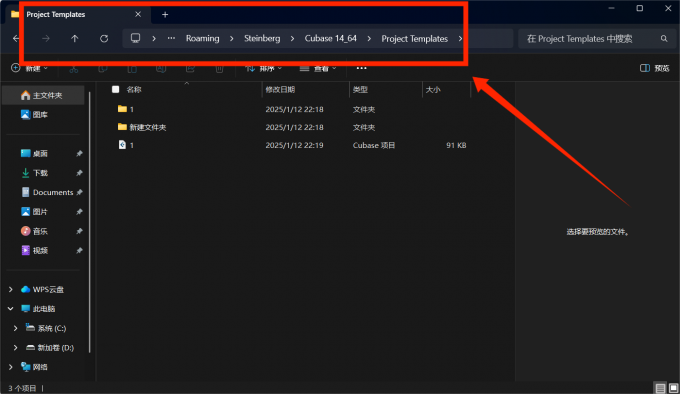Show hidden path levels via address bar ellipsis
This screenshot has width=680, height=394.
click(x=171, y=38)
